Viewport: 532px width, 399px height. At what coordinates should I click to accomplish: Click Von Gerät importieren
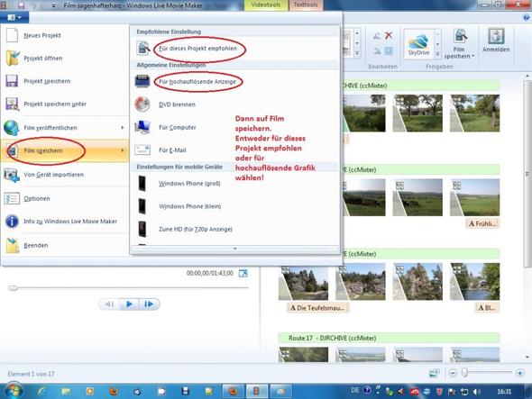(64, 175)
